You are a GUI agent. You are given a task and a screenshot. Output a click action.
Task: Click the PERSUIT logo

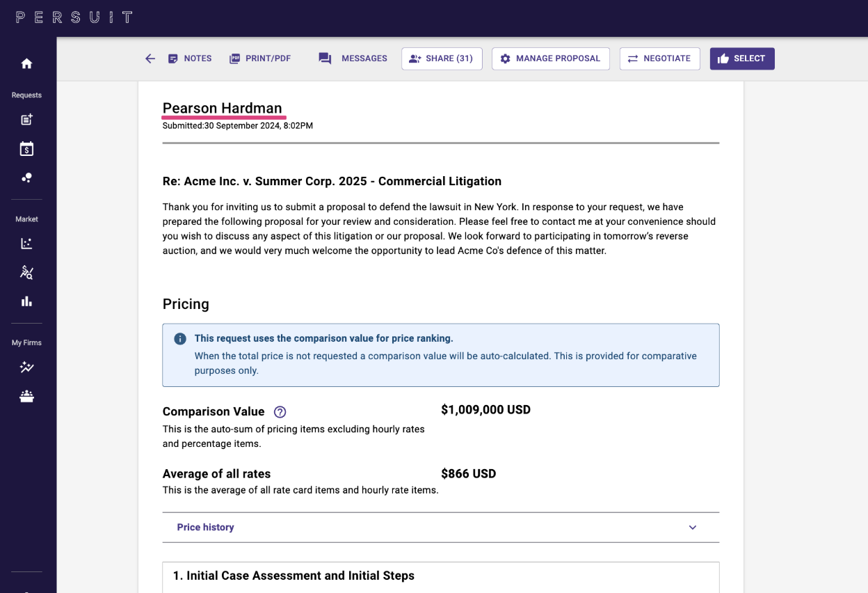tap(74, 17)
